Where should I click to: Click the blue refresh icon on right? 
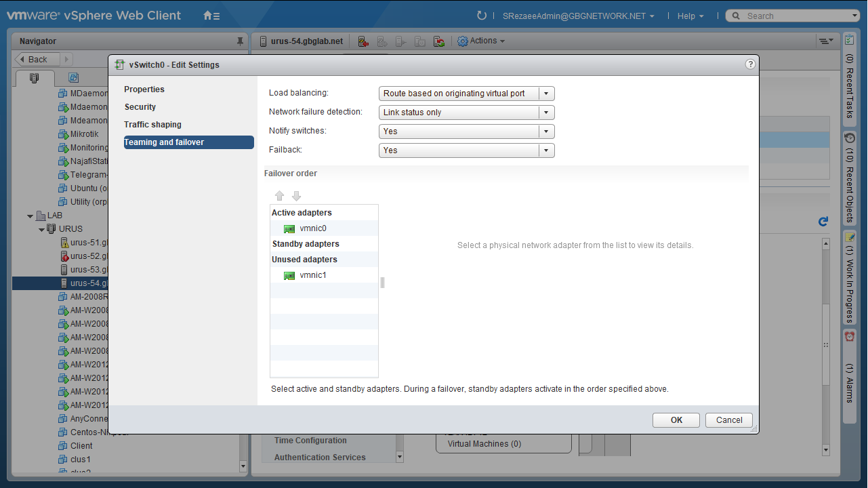(823, 222)
